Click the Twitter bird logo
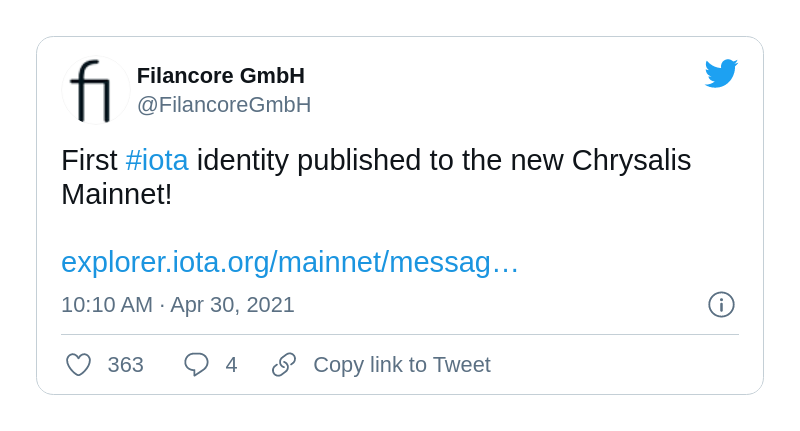 point(721,73)
